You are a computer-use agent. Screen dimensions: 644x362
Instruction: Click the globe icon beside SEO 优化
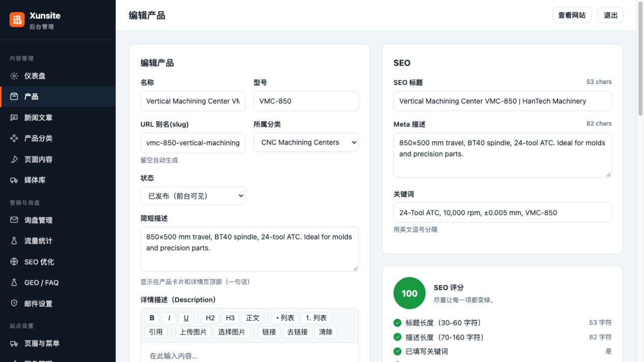tap(14, 262)
